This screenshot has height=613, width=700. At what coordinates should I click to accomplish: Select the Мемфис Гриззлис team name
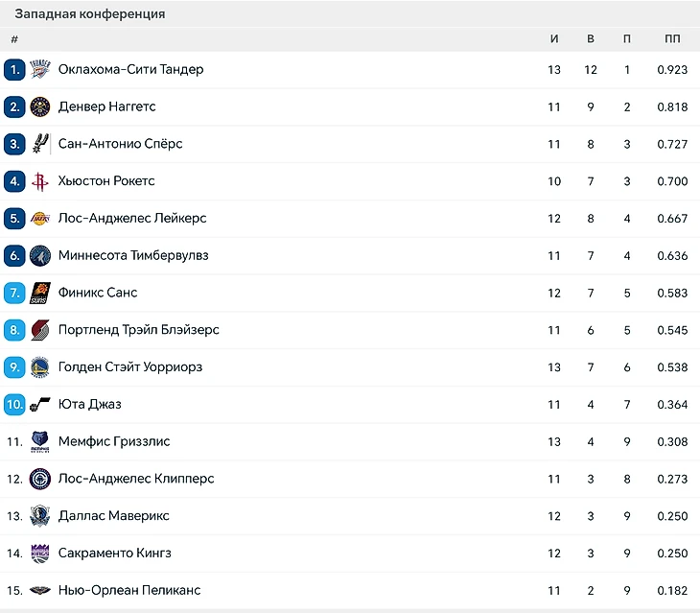[114, 441]
